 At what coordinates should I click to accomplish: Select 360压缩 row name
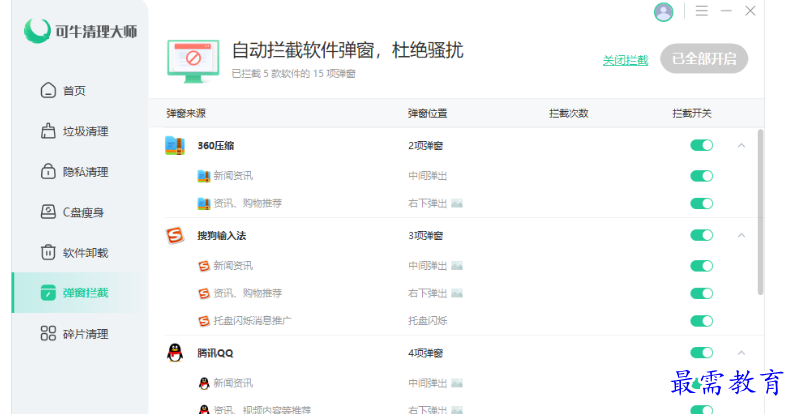216,145
